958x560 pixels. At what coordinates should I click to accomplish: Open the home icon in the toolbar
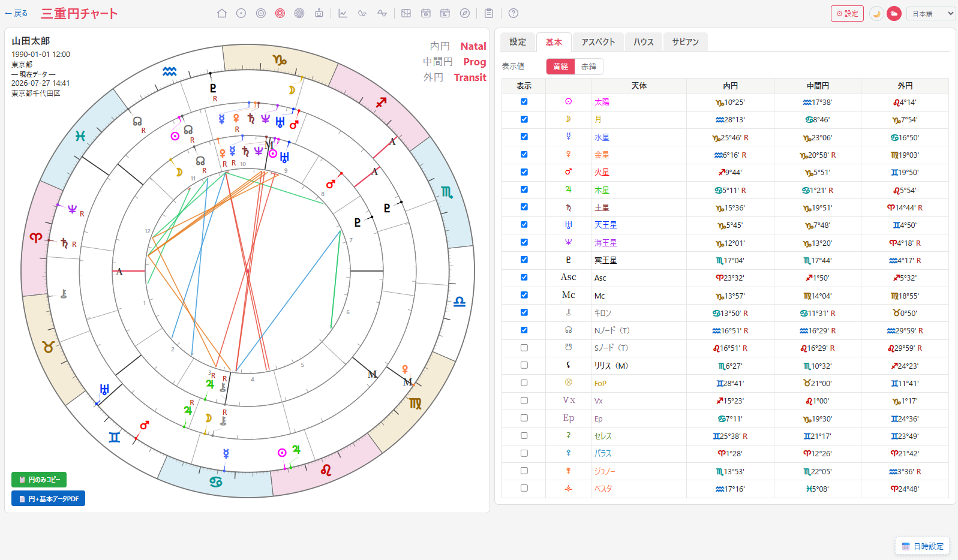222,13
